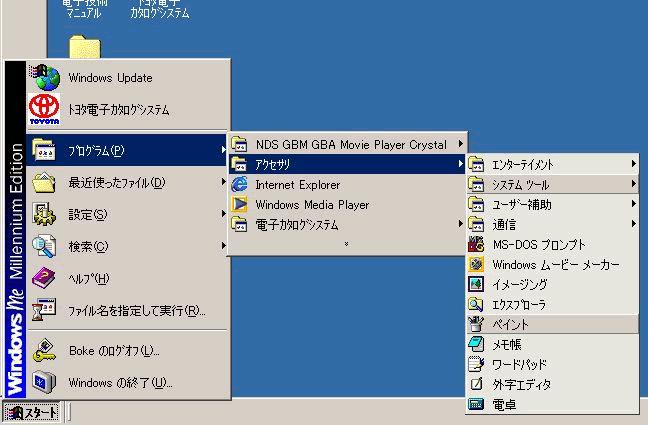
Task: Click the log off key icon
Action: [x=44, y=351]
